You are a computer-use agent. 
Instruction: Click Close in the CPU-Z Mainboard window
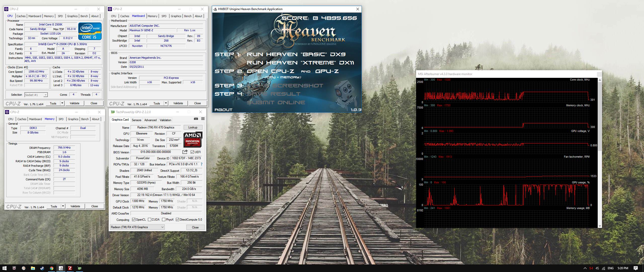pos(197,103)
